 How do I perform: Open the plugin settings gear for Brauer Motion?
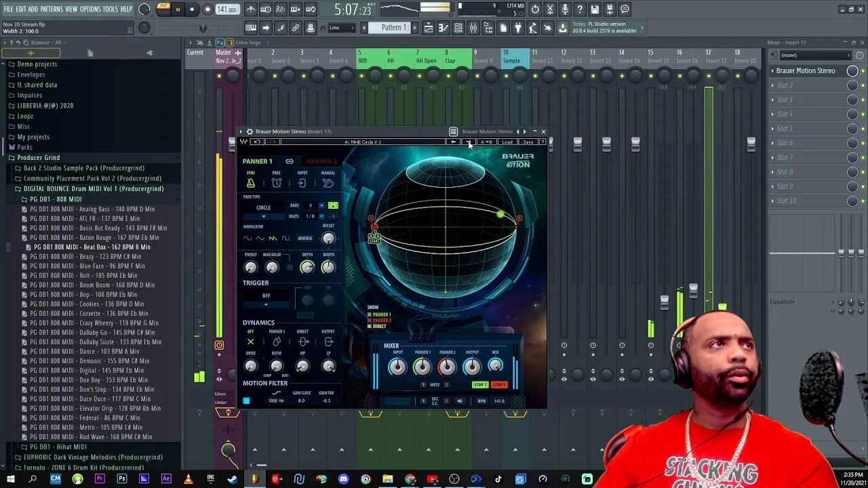point(250,131)
